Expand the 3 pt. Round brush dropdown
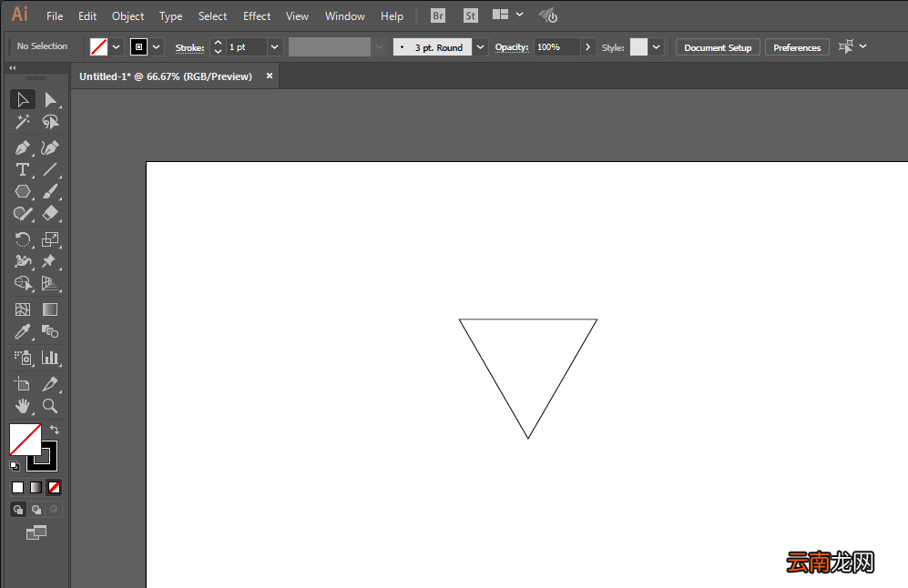This screenshot has height=588, width=908. tap(480, 47)
